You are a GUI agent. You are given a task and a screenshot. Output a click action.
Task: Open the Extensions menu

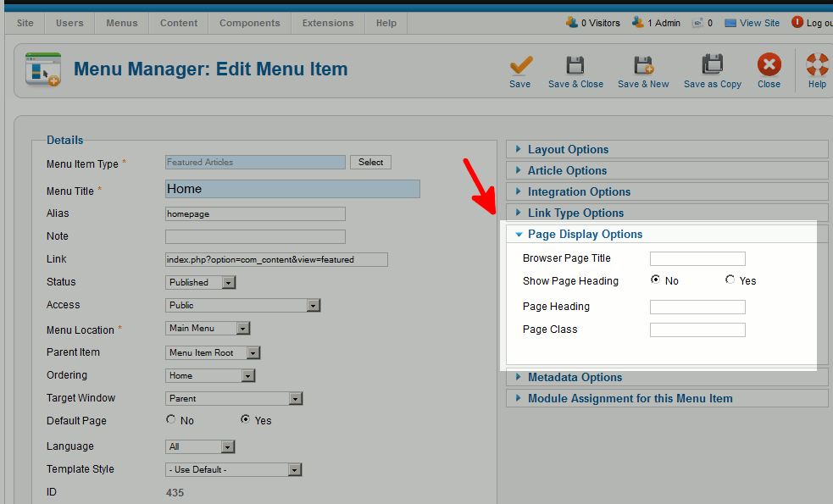pyautogui.click(x=327, y=23)
